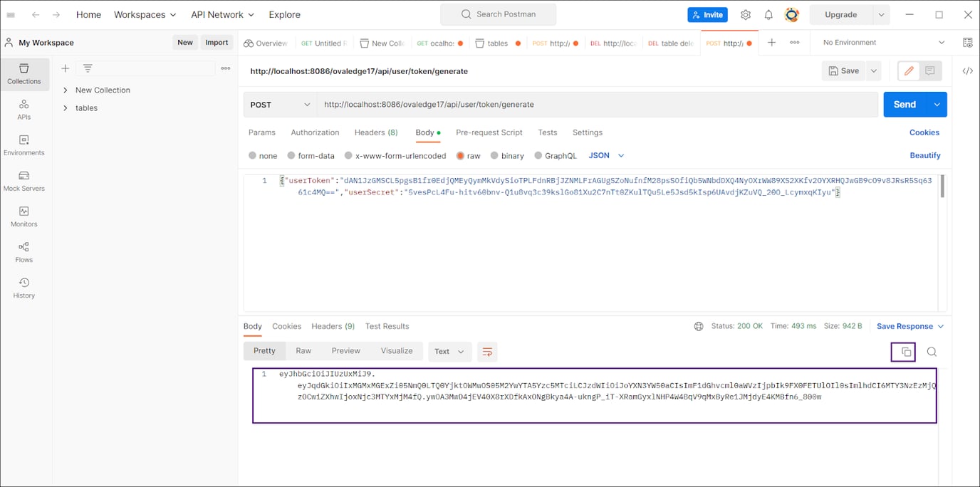Viewport: 980px width, 487px height.
Task: Open the APIs sidebar panel
Action: (24, 110)
